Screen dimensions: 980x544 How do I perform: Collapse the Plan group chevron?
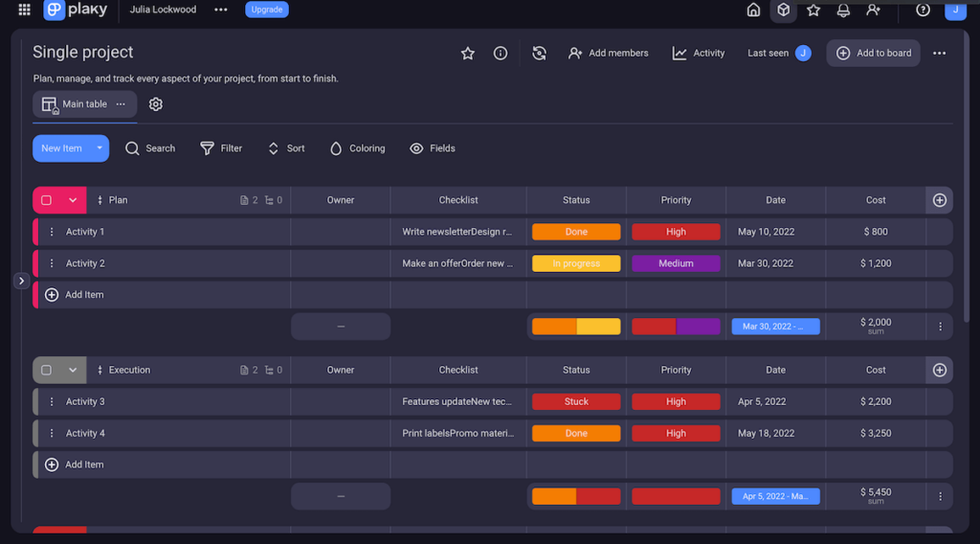73,200
